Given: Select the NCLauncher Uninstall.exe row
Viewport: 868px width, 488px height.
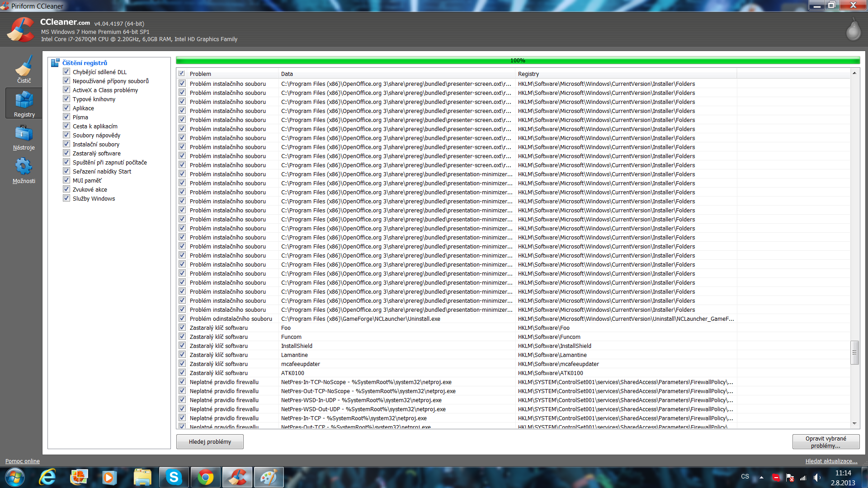Looking at the screenshot, I should point(458,319).
